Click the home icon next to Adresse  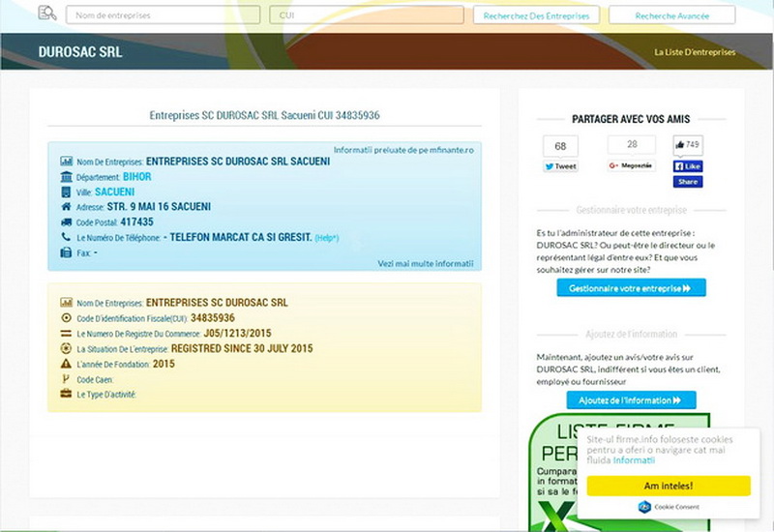point(66,206)
